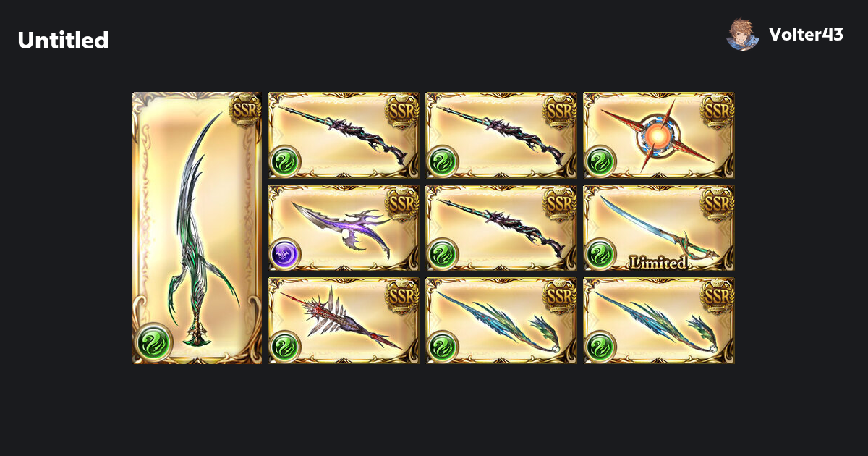Select the red spiked spear weapon card
The width and height of the screenshot is (868, 456).
pyautogui.click(x=344, y=321)
